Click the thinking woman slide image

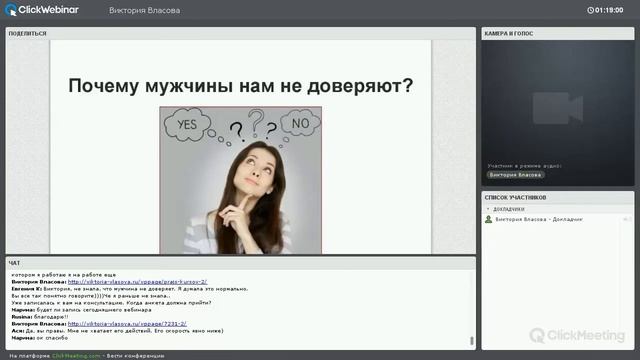[x=240, y=180]
